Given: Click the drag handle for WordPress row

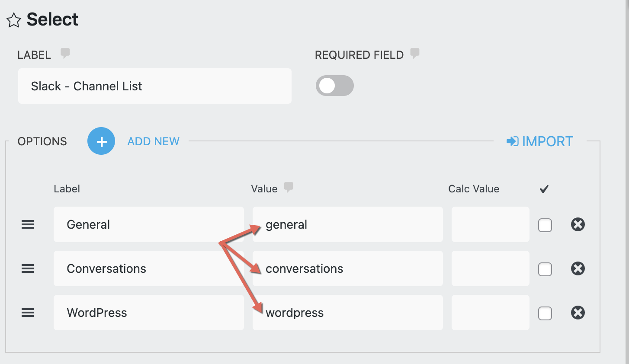Looking at the screenshot, I should [x=28, y=313].
